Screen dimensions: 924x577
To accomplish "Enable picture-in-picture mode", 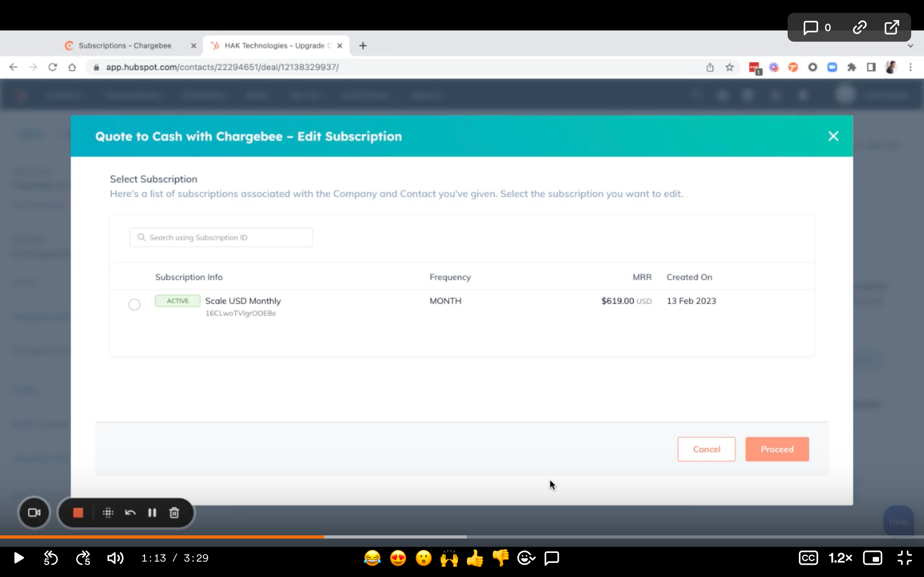I will pos(872,558).
